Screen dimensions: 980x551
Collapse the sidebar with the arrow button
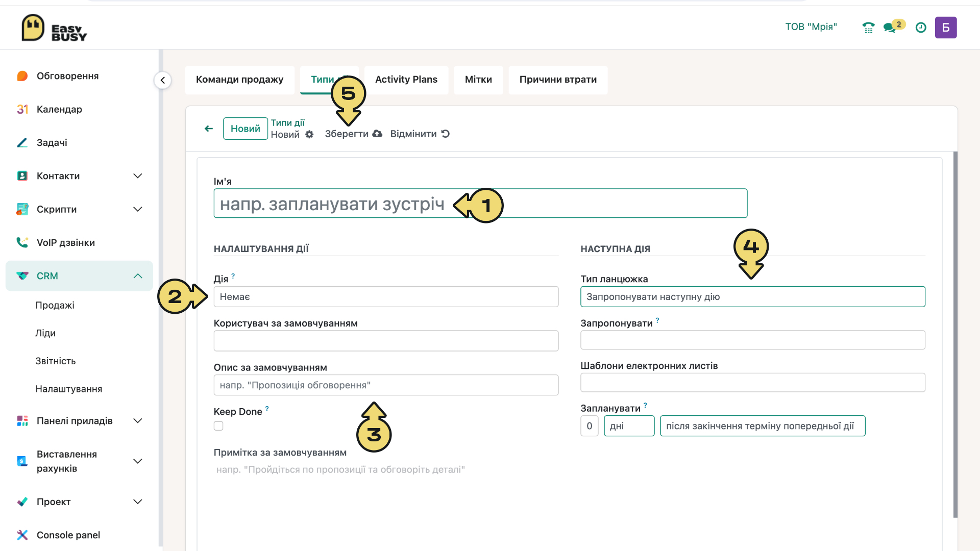click(163, 80)
